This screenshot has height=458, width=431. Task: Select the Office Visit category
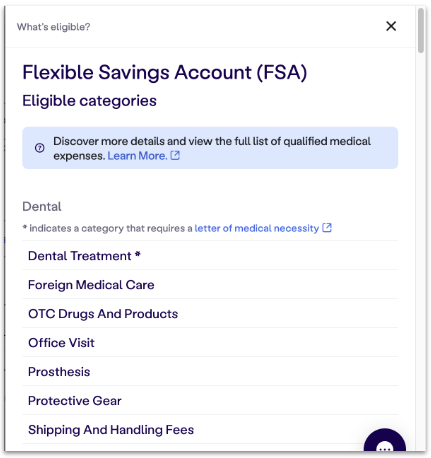(210, 342)
